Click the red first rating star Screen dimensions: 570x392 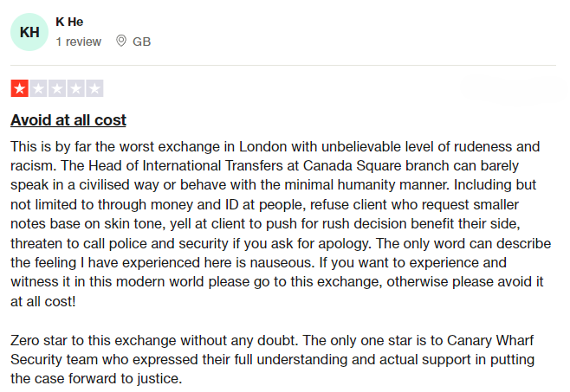20,88
